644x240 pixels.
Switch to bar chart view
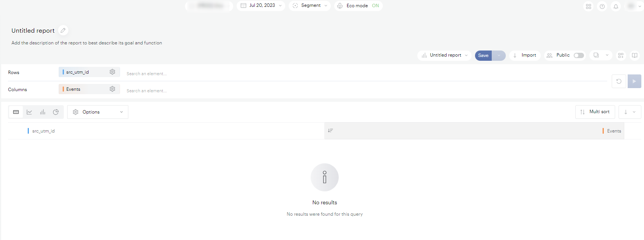[43, 112]
